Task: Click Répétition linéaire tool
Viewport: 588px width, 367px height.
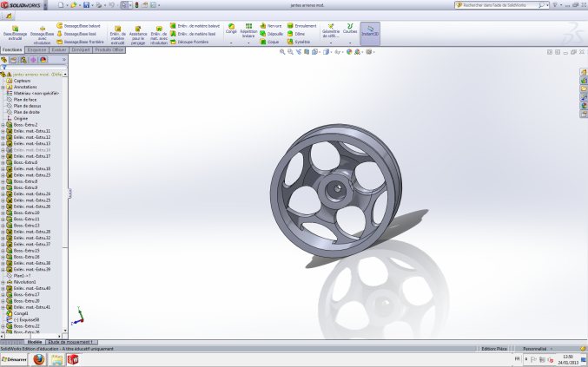Action: (x=248, y=30)
